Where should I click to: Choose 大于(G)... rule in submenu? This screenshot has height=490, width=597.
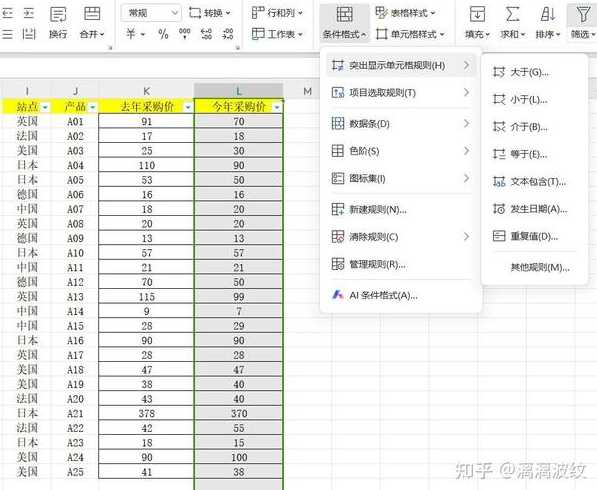(x=534, y=72)
